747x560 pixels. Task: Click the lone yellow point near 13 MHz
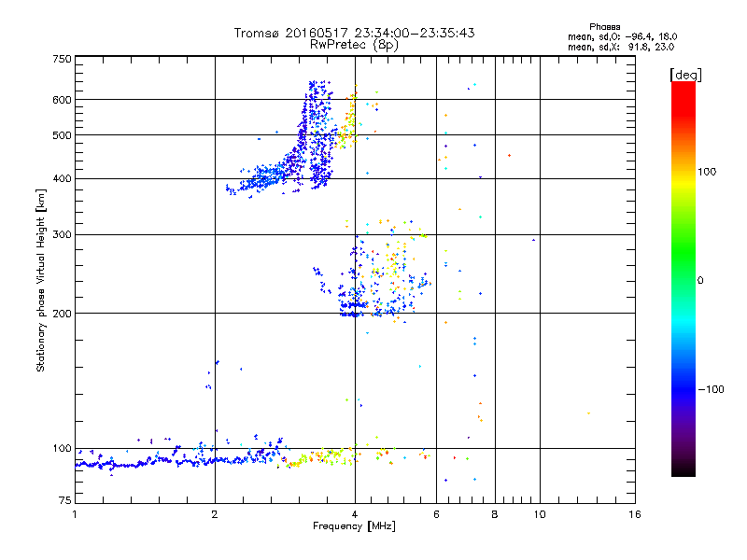tap(589, 413)
